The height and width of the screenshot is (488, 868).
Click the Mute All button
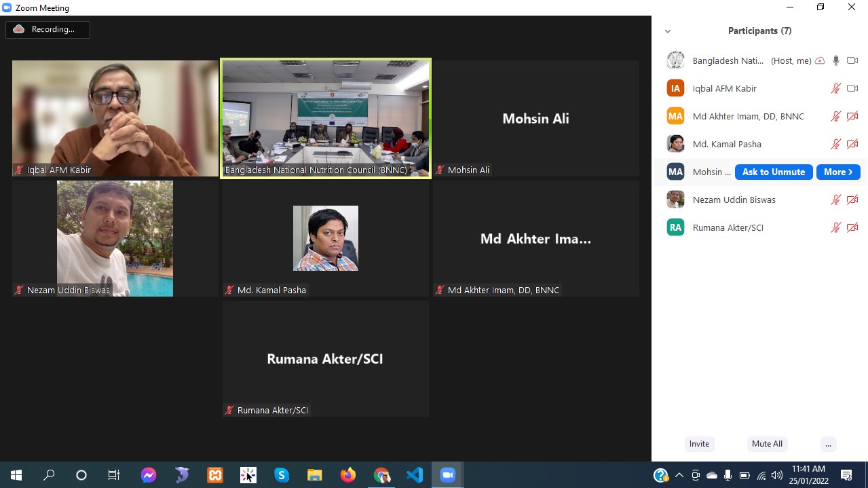pos(767,444)
